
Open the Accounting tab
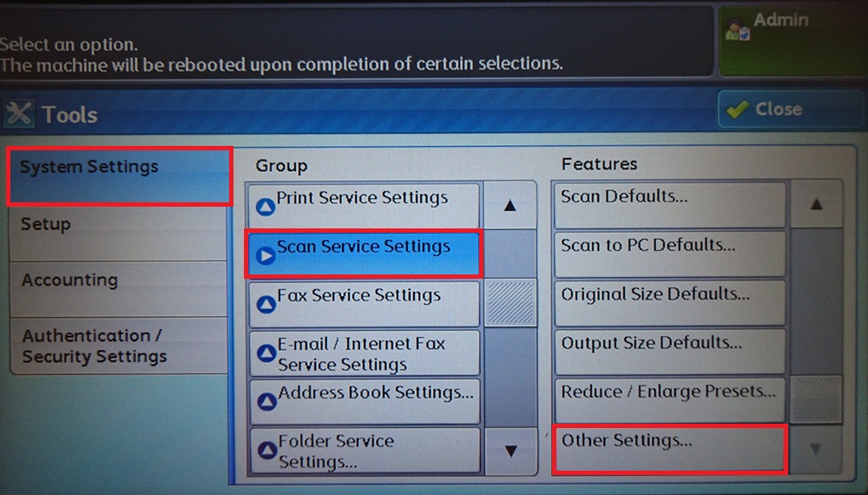[117, 288]
